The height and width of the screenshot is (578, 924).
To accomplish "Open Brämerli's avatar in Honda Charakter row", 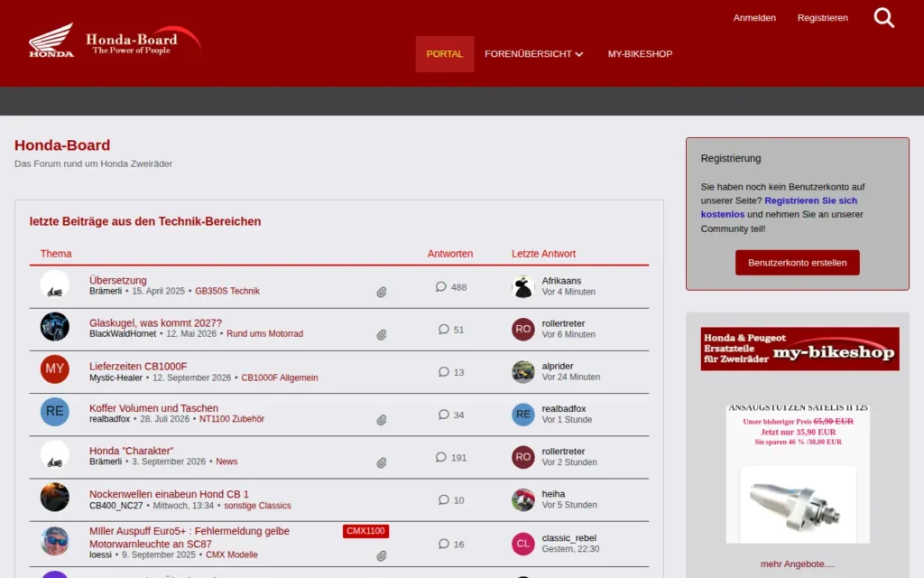I will 55,455.
